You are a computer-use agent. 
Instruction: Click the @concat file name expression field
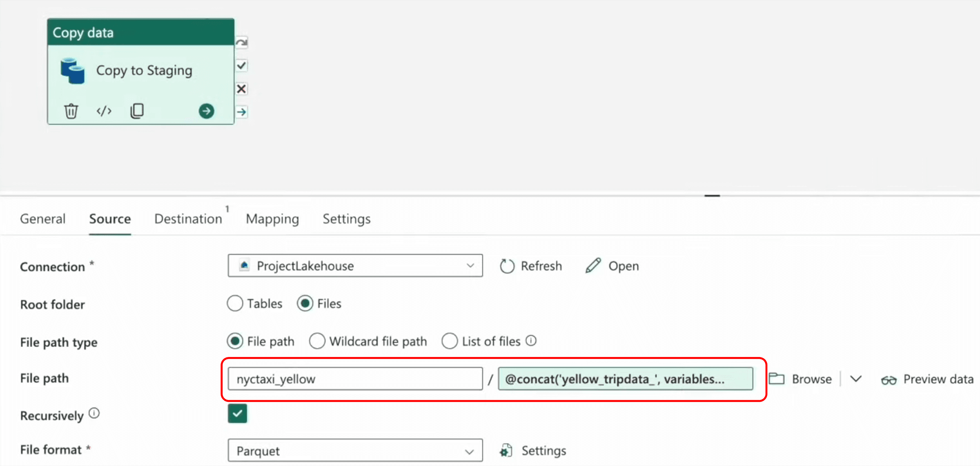coord(626,379)
